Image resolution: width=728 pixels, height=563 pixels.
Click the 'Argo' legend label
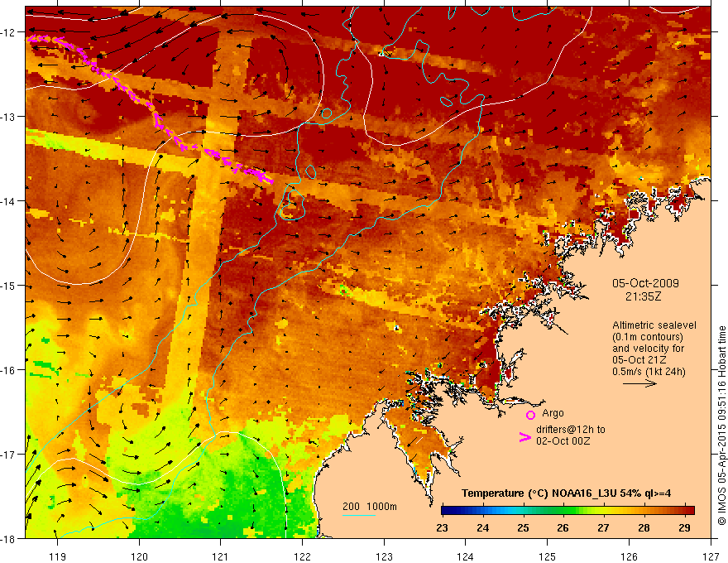[553, 413]
